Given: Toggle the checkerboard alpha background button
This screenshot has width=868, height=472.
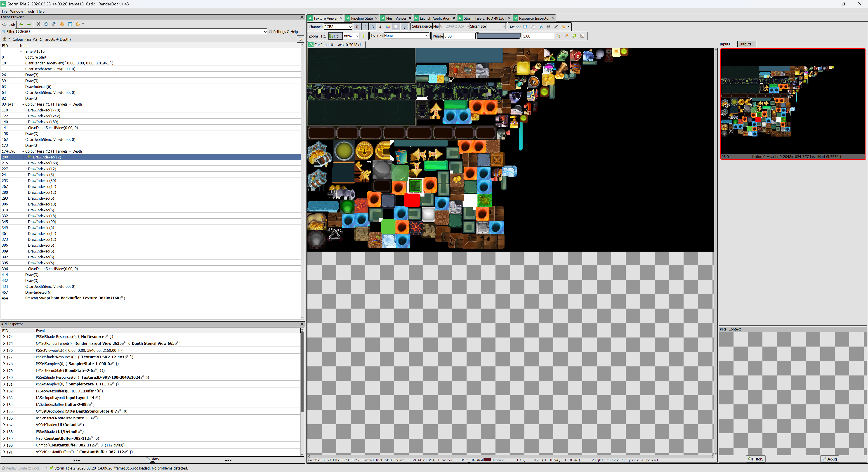Looking at the screenshot, I should click(x=396, y=27).
